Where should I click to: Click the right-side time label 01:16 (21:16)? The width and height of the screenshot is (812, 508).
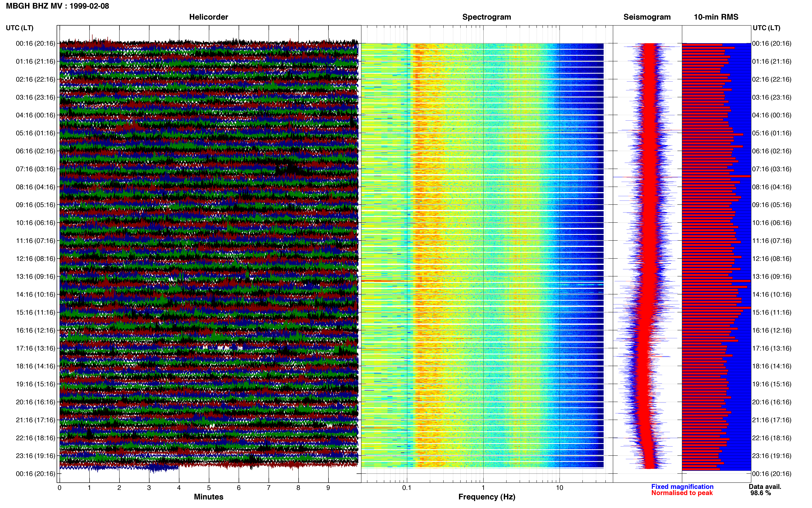point(772,61)
